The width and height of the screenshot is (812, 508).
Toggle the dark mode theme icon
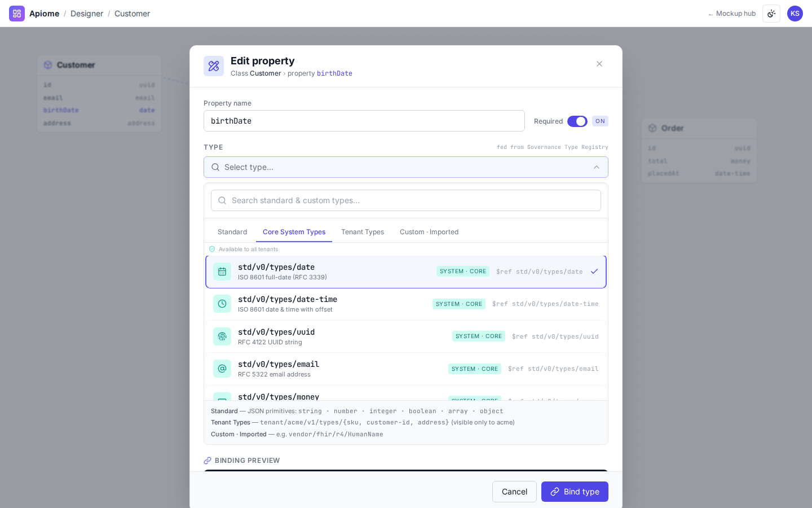[x=771, y=14]
